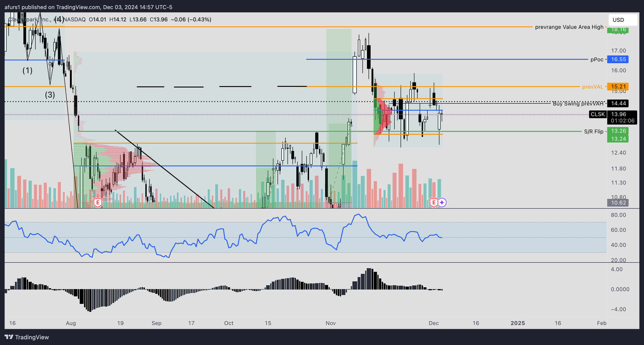Image resolution: width=644 pixels, height=345 pixels.
Task: Click the 14.44 Buy Swing price tag
Action: point(618,103)
